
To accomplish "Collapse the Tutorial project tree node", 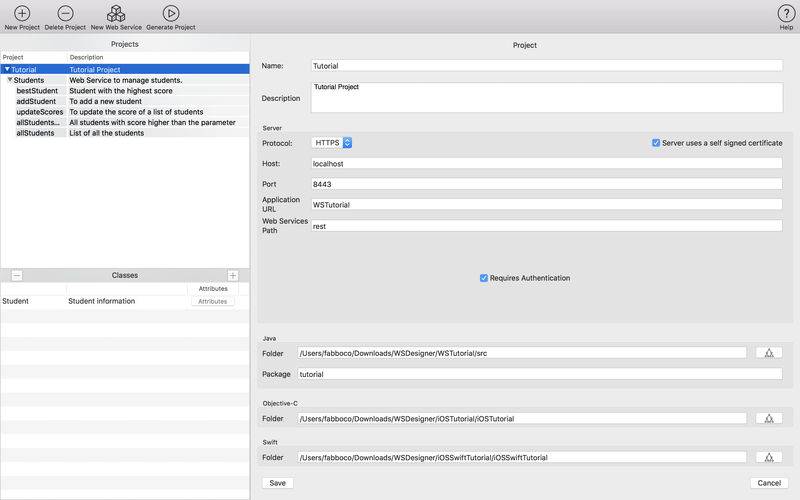I will (7, 69).
